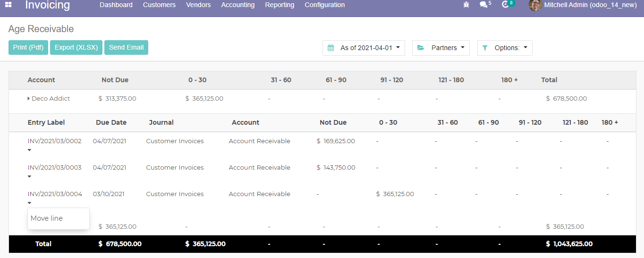
Task: Click the Print (Pdf) button
Action: (x=28, y=48)
